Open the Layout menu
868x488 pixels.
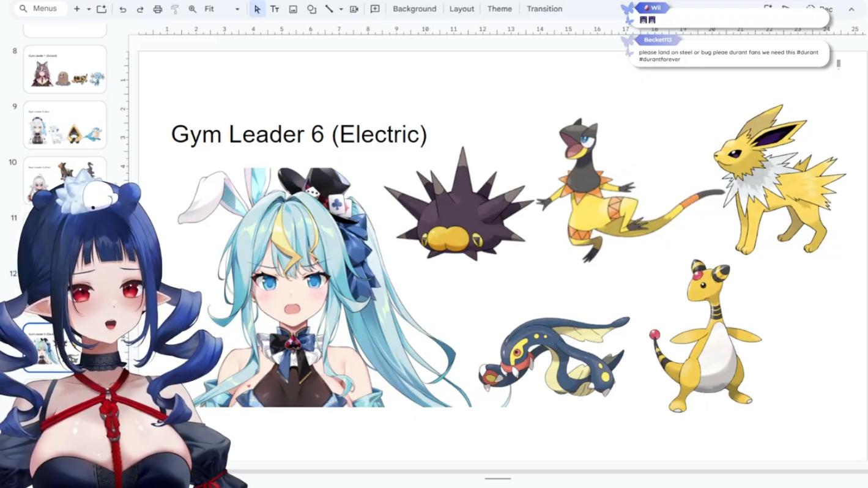[x=462, y=9]
